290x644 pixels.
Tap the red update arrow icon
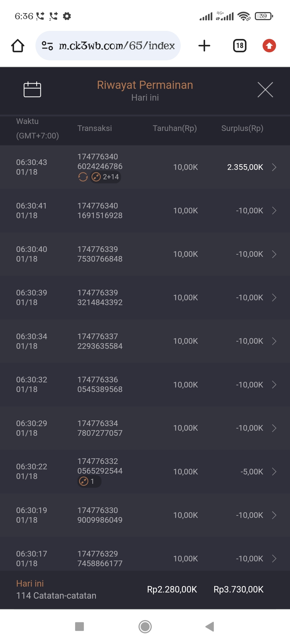point(269,46)
